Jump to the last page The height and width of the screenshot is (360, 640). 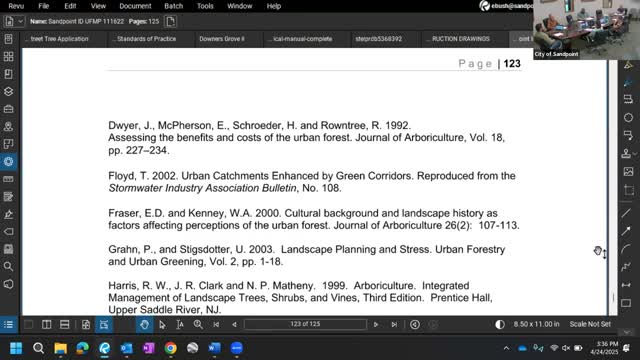pyautogui.click(x=394, y=324)
